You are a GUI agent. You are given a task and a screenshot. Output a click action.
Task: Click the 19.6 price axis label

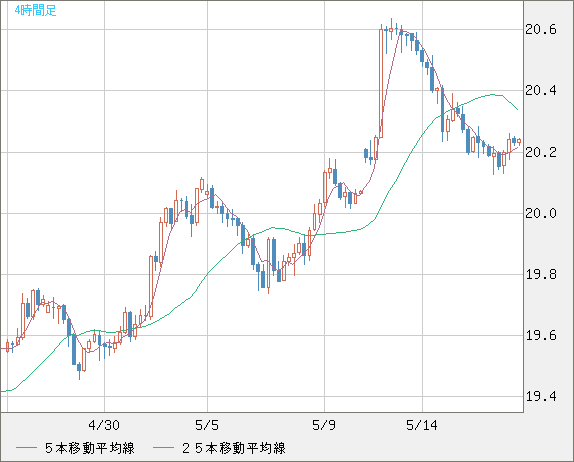(541, 335)
